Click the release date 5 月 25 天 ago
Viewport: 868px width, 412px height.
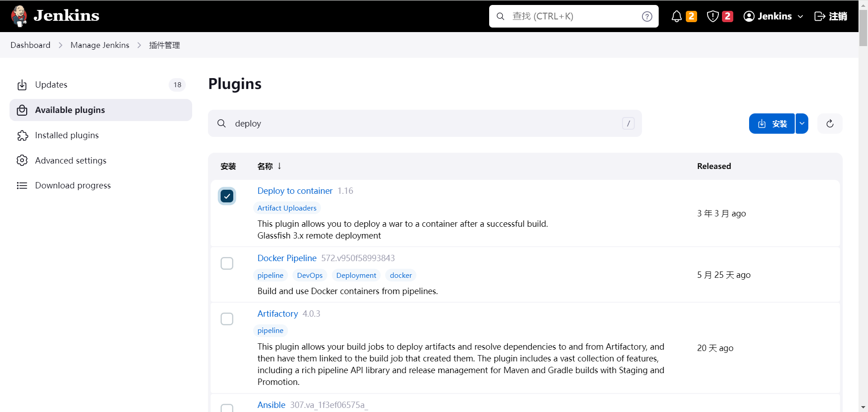724,275
